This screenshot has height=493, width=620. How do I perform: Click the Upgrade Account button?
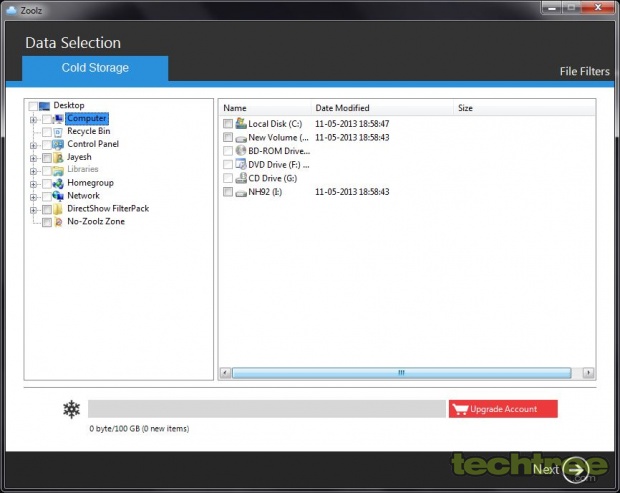point(503,409)
